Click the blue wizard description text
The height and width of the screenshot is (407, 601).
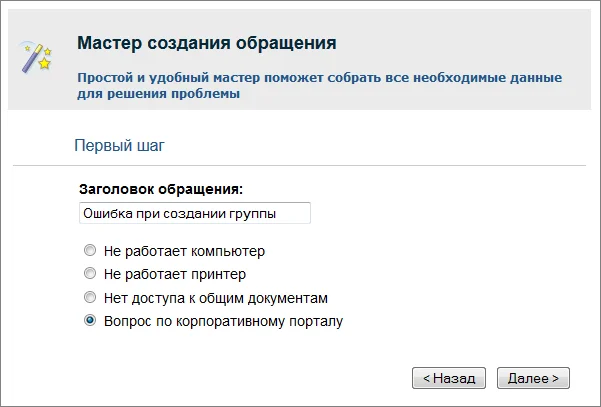click(319, 77)
